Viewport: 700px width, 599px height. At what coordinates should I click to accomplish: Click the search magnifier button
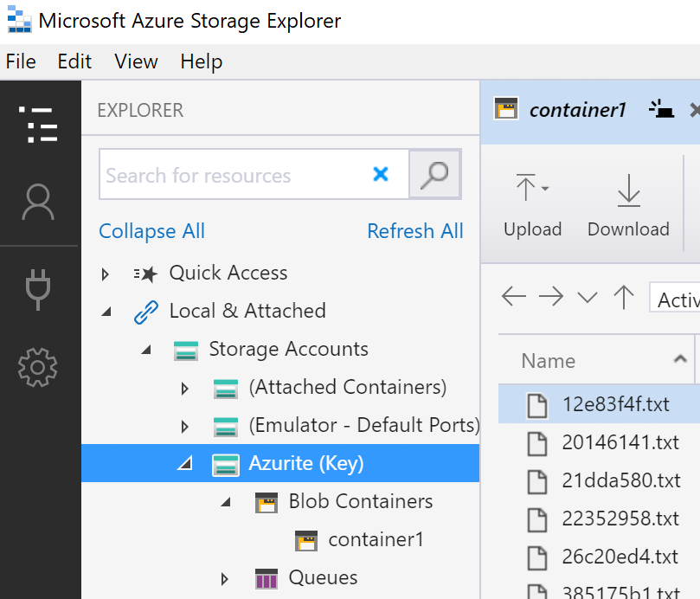(x=434, y=175)
